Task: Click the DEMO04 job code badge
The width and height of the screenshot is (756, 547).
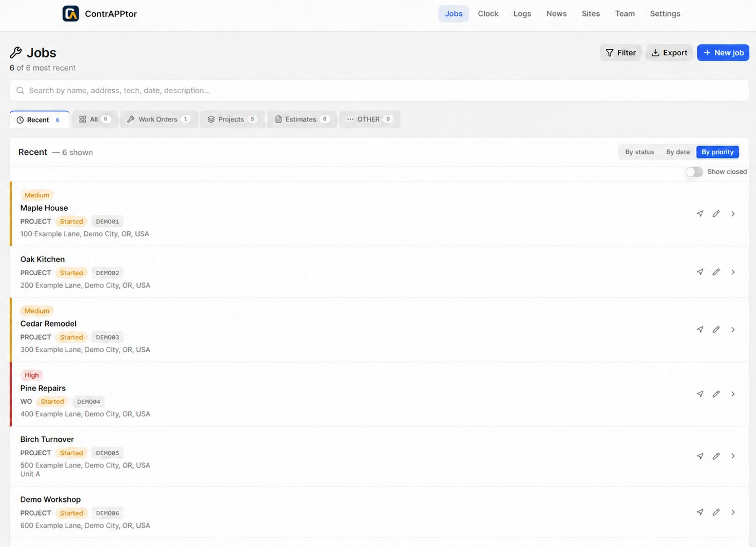Action: (89, 402)
